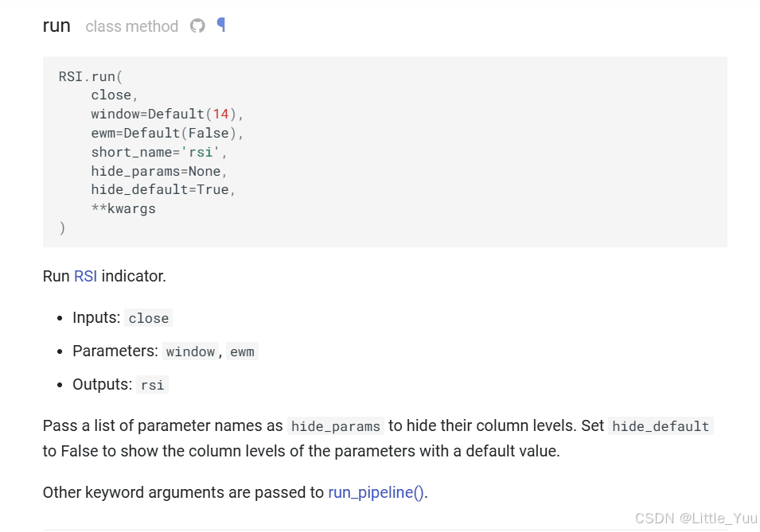The height and width of the screenshot is (532, 760).
Task: Click the inline hide_default code in the paragraph
Action: click(x=661, y=426)
